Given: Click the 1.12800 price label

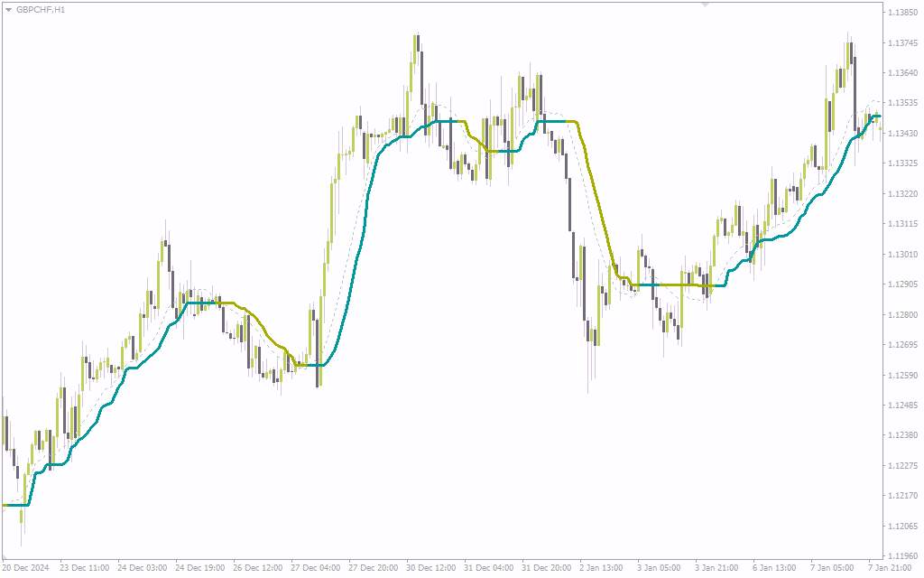Looking at the screenshot, I should click(902, 314).
